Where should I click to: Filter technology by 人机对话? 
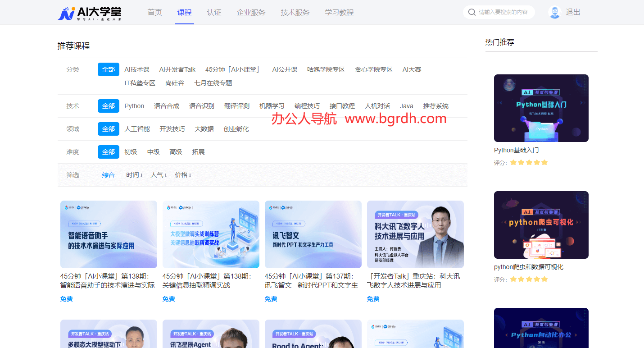377,106
